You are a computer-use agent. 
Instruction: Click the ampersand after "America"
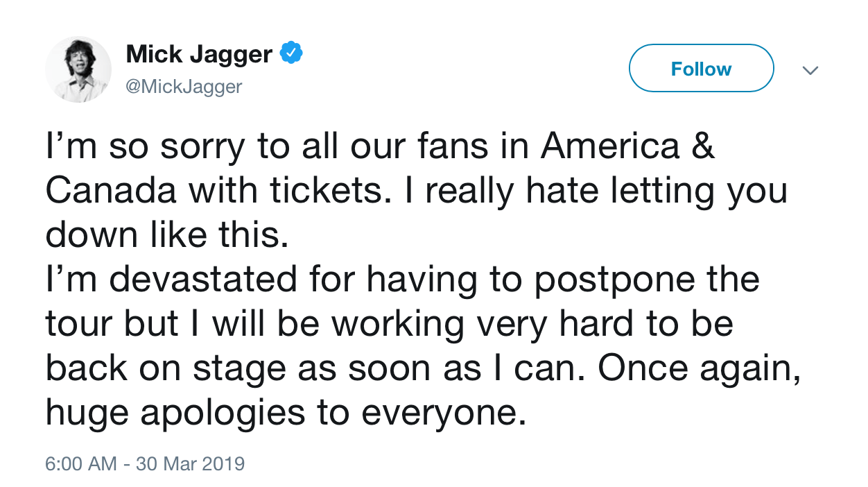click(x=702, y=146)
